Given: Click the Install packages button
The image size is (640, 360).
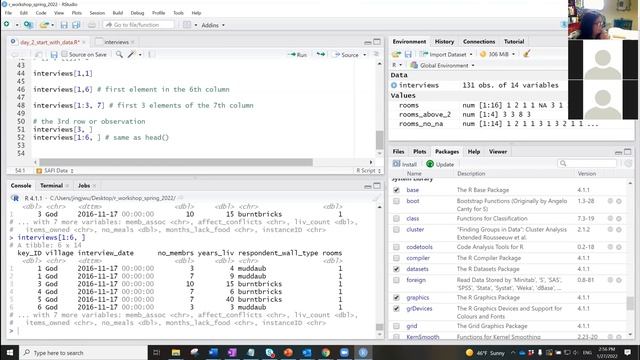Looking at the screenshot, I should tap(405, 164).
